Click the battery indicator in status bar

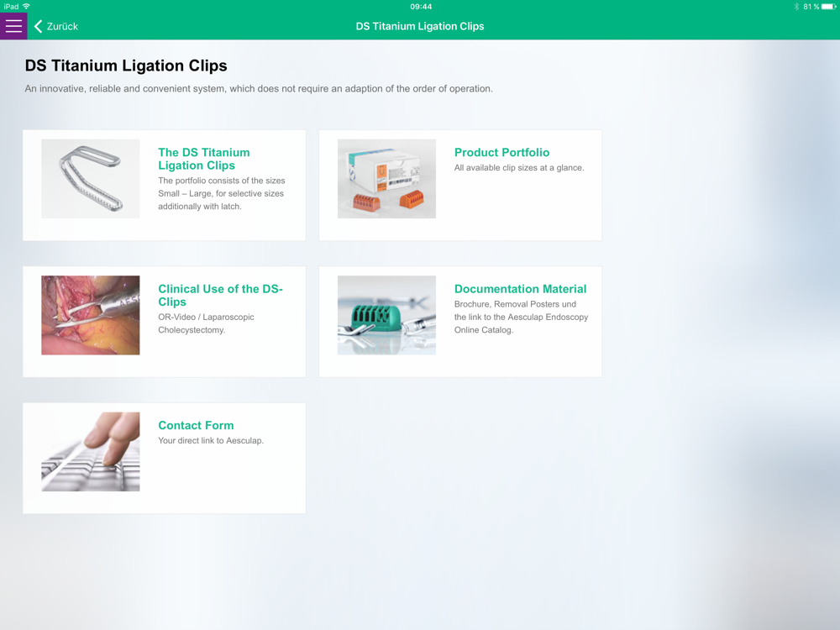[829, 7]
